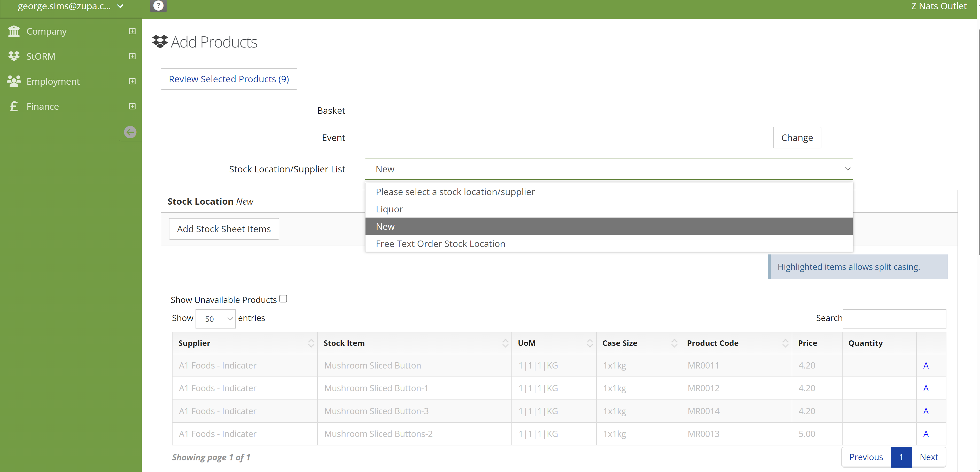Open the Show entries count dropdown
980x472 pixels.
coord(215,319)
